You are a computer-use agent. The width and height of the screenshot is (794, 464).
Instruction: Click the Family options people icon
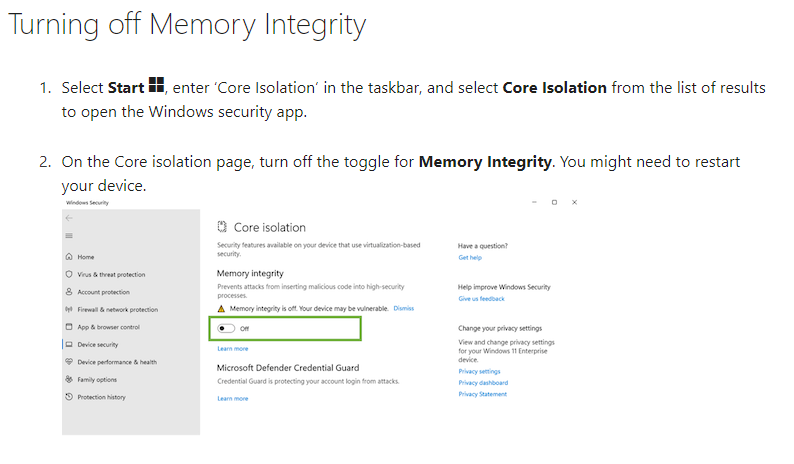[x=69, y=379]
